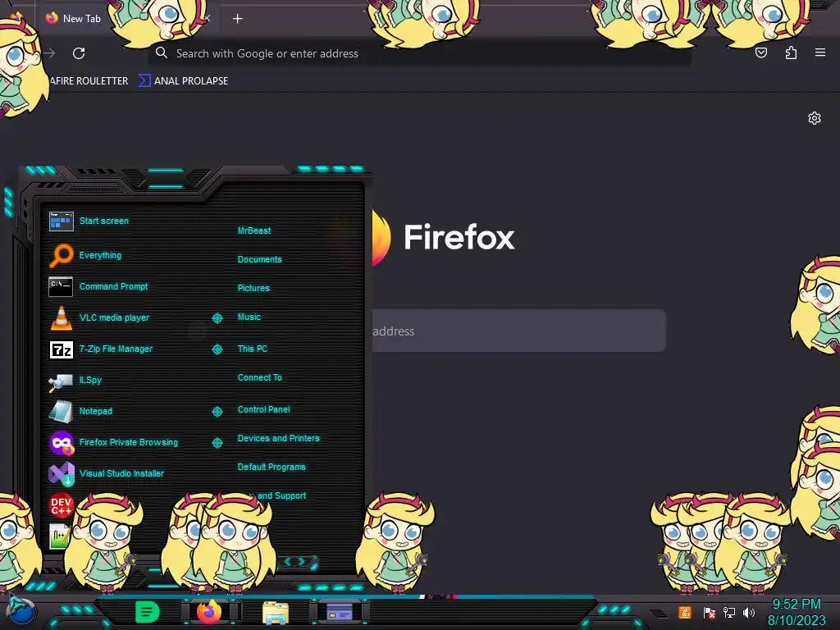
Task: Open ILSpy from the start menu
Action: click(x=90, y=380)
